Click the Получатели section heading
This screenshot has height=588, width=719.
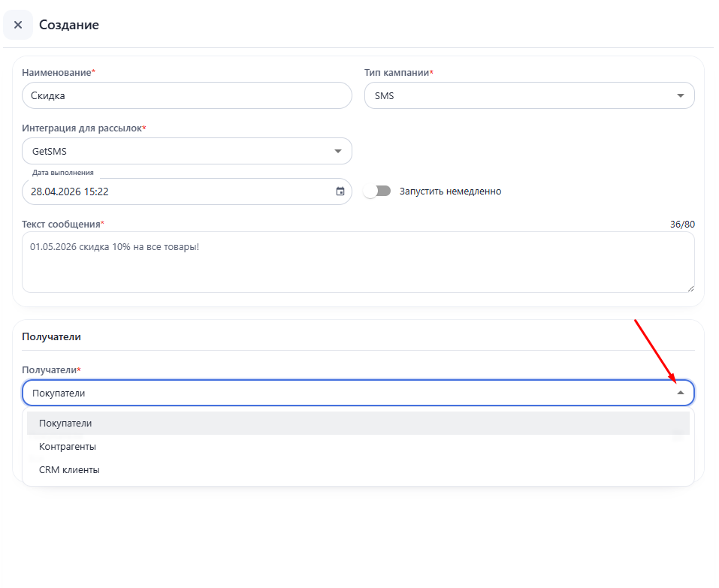pos(52,336)
